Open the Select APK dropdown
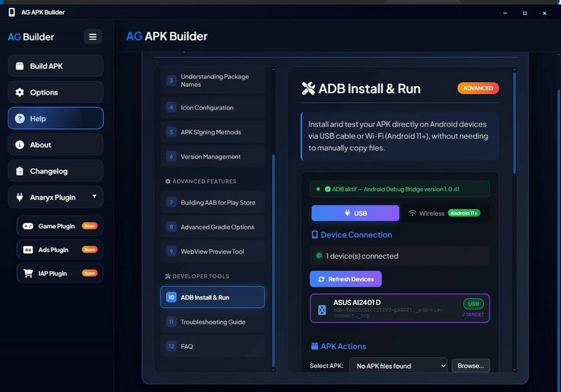The width and height of the screenshot is (561, 392). pyautogui.click(x=398, y=366)
